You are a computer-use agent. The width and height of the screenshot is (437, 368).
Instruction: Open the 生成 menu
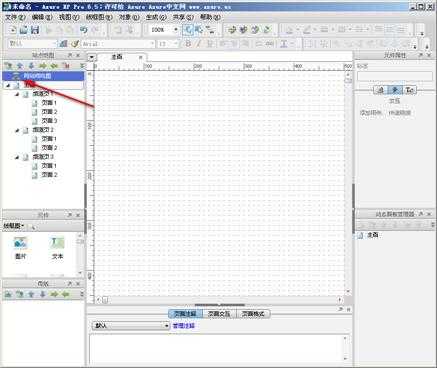156,17
